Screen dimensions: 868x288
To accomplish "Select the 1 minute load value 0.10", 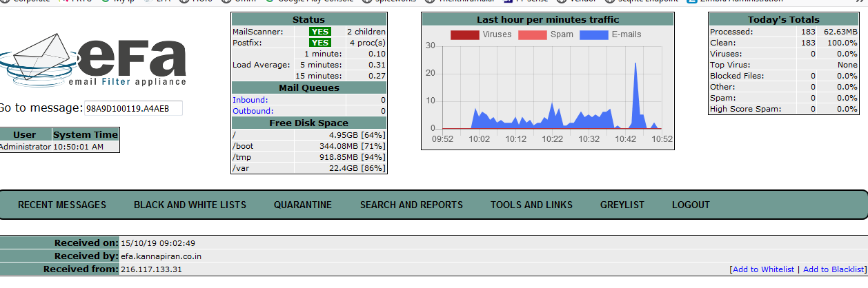I will 377,54.
